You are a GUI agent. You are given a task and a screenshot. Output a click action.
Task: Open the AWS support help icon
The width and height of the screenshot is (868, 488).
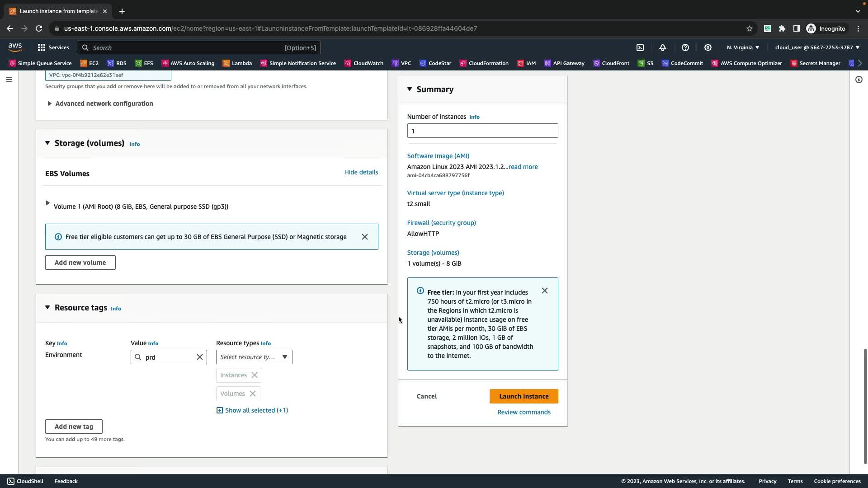685,47
